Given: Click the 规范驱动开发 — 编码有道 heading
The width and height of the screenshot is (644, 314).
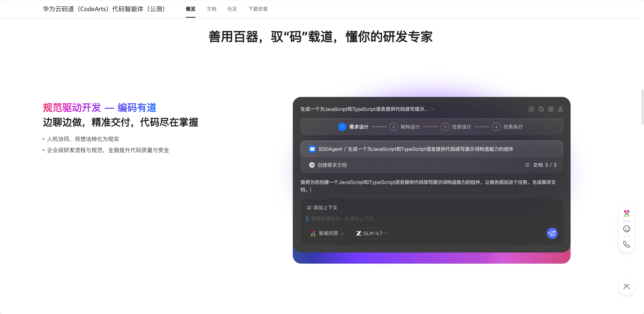Looking at the screenshot, I should coord(100,108).
